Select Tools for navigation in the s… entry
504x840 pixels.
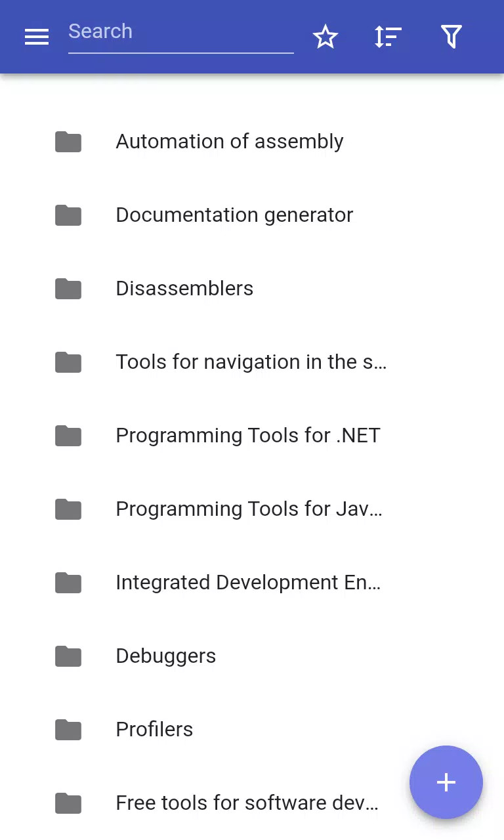[252, 362]
